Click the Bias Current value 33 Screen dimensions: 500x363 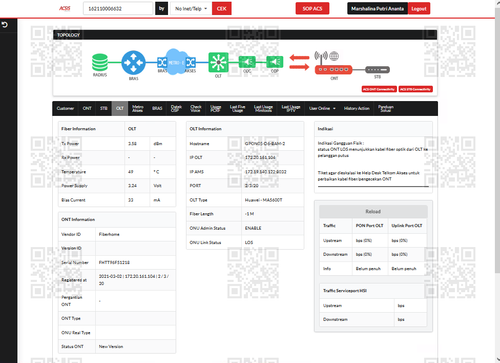(x=131, y=200)
